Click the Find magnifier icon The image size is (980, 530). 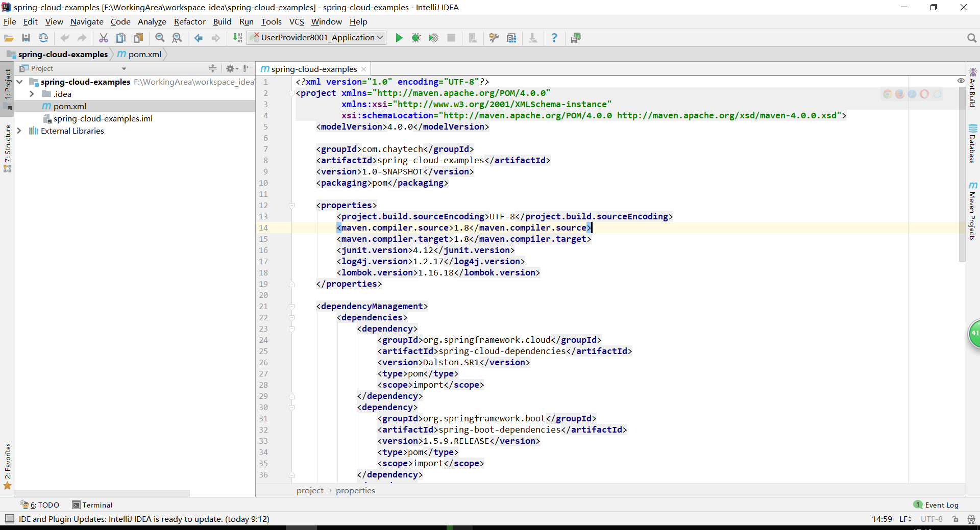click(x=160, y=38)
